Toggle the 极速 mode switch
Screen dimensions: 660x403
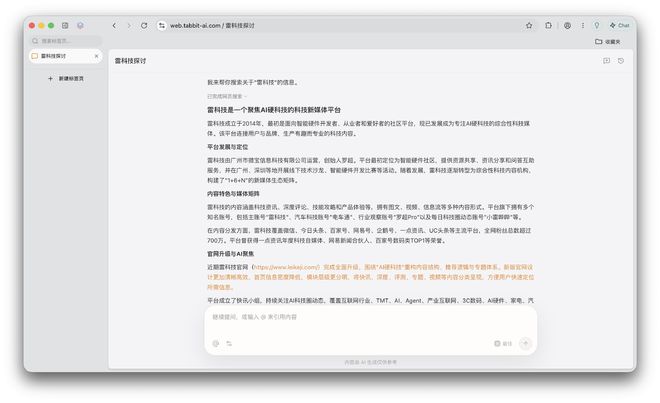coord(503,343)
